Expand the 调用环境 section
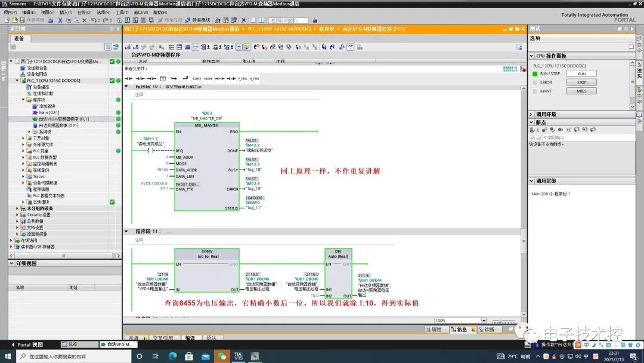Viewport: 644px width, 363px height. (x=531, y=114)
